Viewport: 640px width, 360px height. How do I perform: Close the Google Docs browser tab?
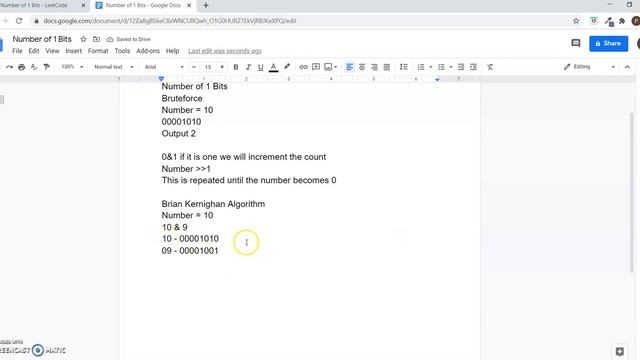[x=189, y=6]
